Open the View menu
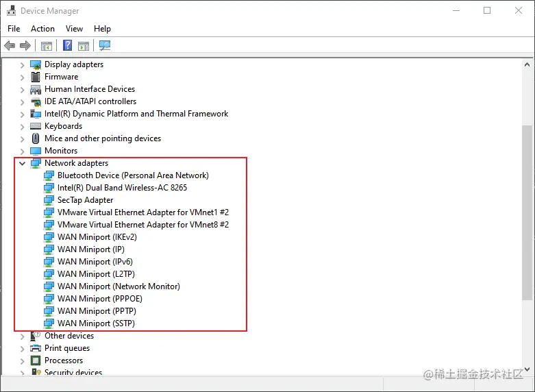535x392 pixels. click(x=75, y=29)
